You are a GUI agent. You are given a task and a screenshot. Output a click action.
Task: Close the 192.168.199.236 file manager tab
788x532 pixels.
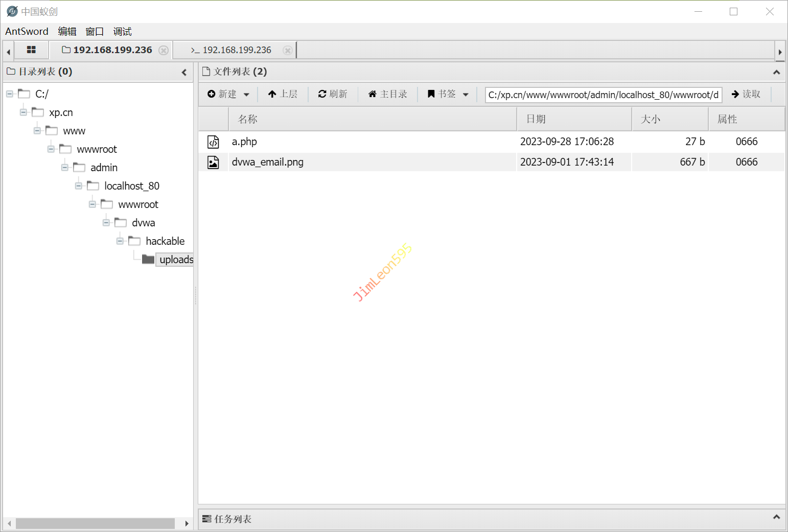click(164, 50)
